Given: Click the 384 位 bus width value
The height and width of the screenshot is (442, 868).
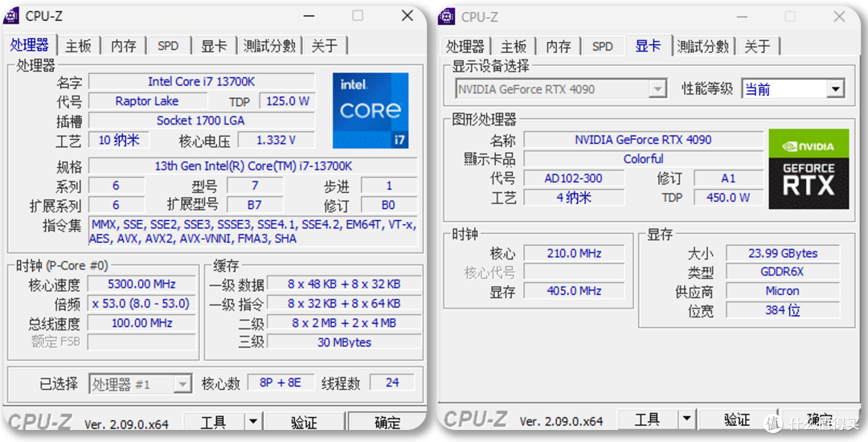Looking at the screenshot, I should click(x=783, y=309).
